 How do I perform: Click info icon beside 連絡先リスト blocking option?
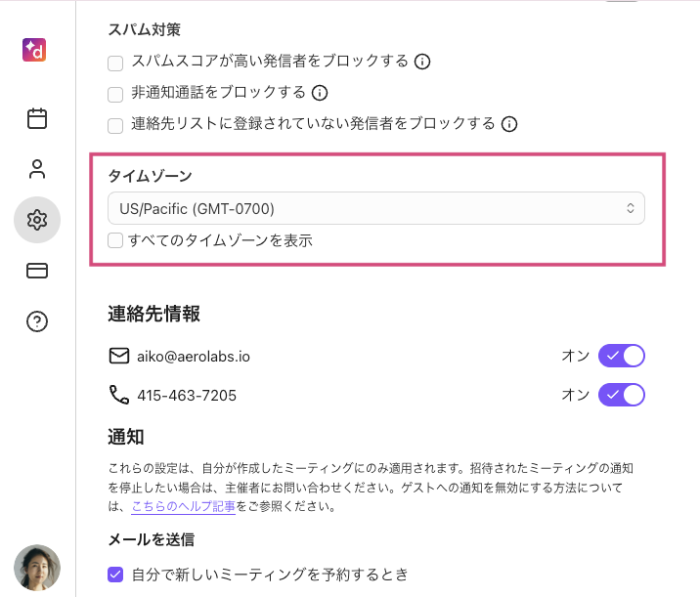click(x=508, y=124)
